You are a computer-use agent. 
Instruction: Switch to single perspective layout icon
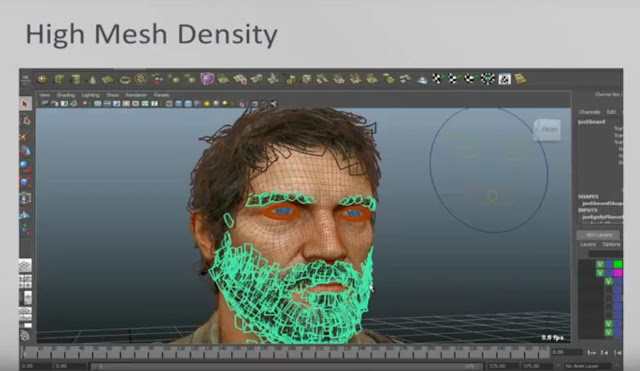(25, 266)
